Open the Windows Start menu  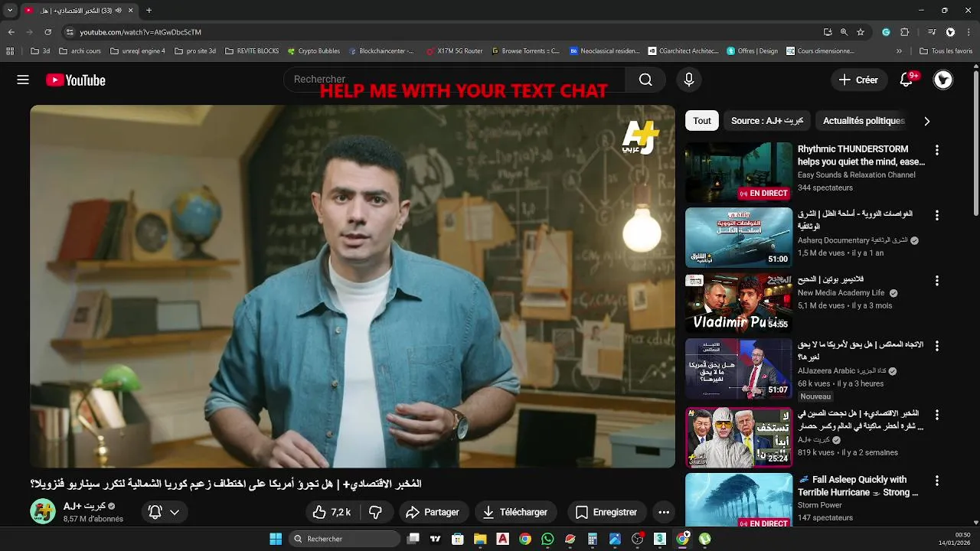click(276, 539)
